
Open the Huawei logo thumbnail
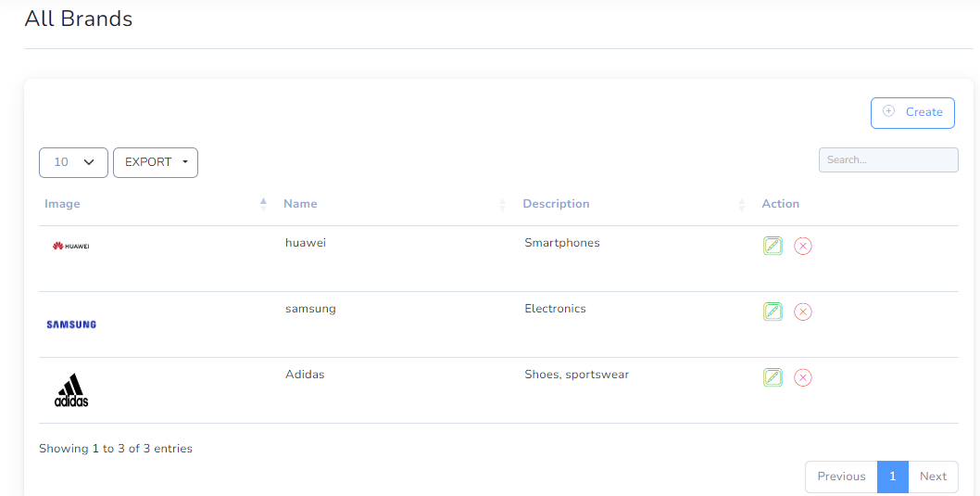pyautogui.click(x=70, y=246)
